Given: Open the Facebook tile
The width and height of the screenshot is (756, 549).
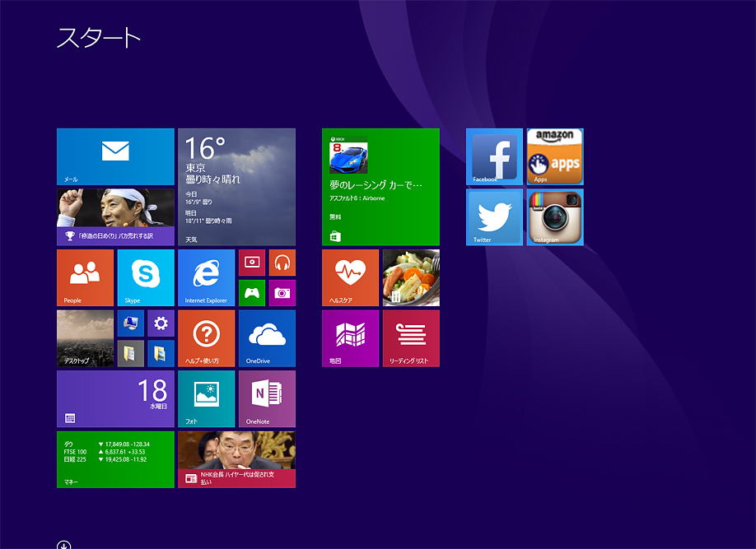Looking at the screenshot, I should tap(495, 156).
